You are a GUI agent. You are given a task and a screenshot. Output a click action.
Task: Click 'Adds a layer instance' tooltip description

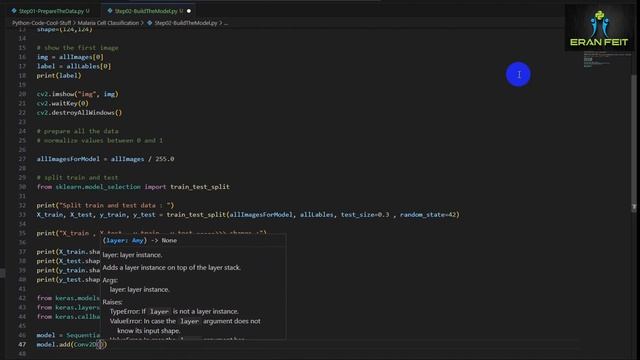pyautogui.click(x=171, y=268)
